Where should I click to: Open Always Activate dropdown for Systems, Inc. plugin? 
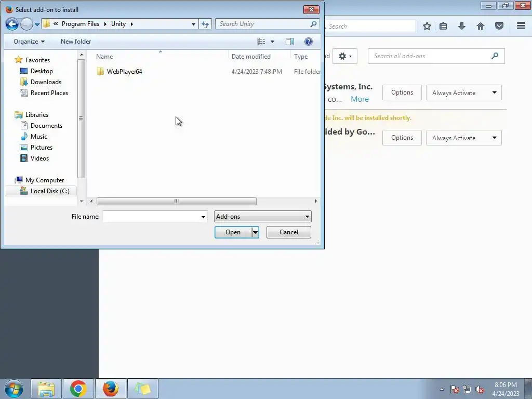pyautogui.click(x=464, y=92)
